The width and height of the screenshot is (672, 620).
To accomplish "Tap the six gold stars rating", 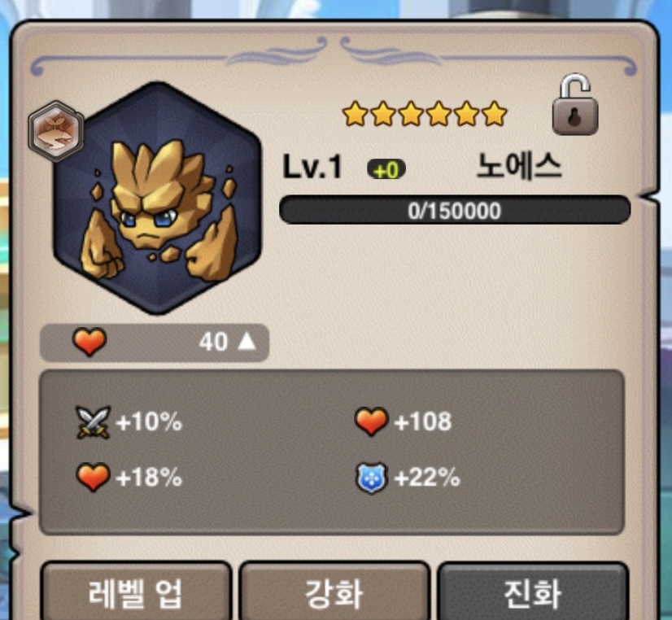I will click(x=425, y=114).
